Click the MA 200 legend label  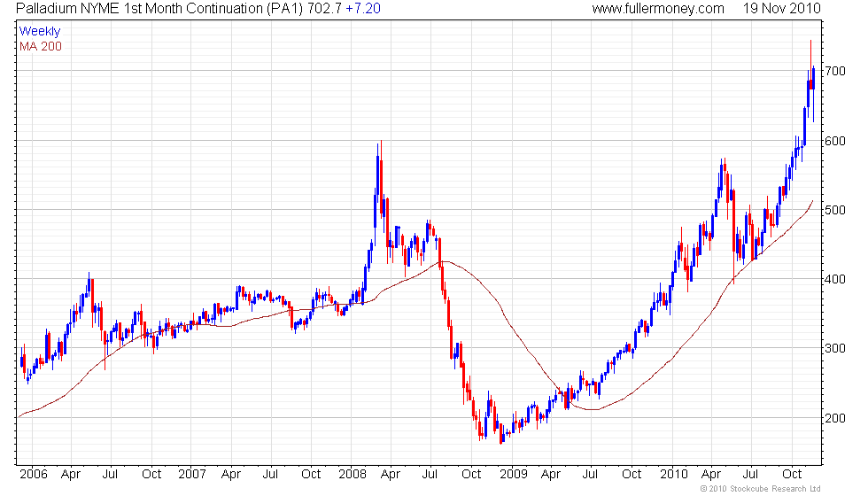pyautogui.click(x=41, y=46)
